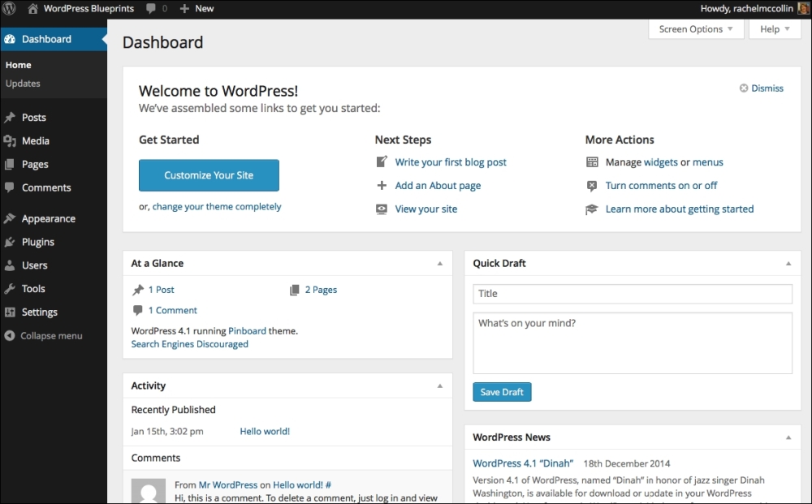
Task: Click the Mr WordPress commenter avatar
Action: tap(148, 491)
